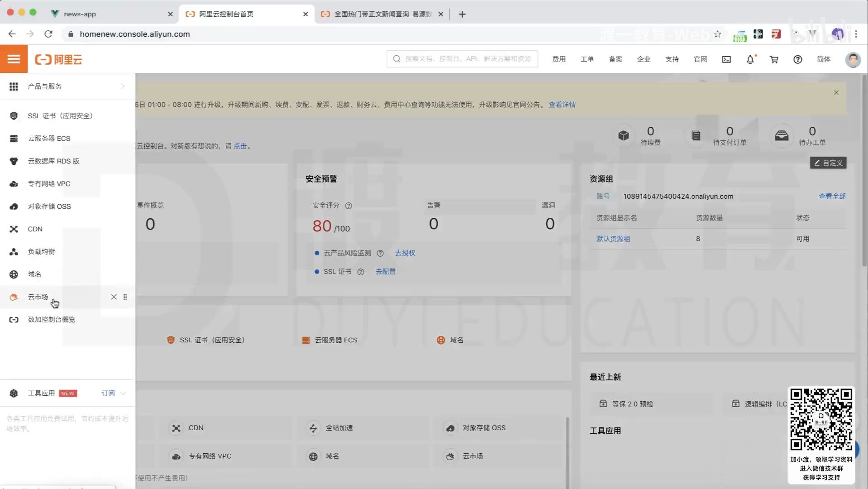Click the help icon beside SSL 证书 warning
Image resolution: width=868 pixels, height=489 pixels.
361,272
